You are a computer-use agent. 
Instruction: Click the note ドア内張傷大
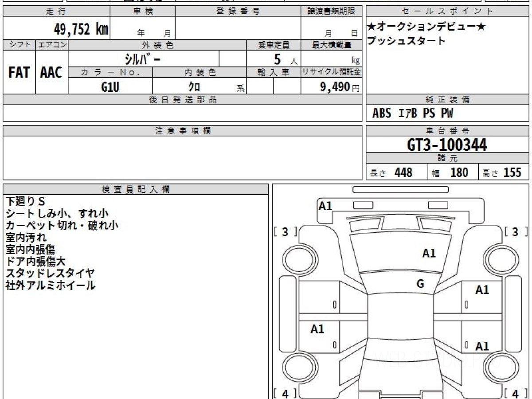pyautogui.click(x=35, y=261)
